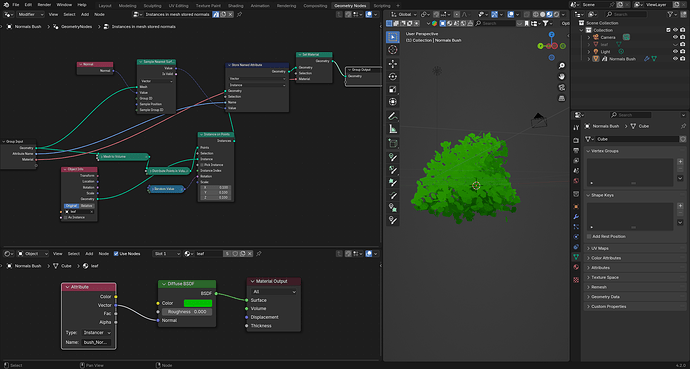Viewport: 690px width, 369px height.
Task: Toggle Use Nodes checkbox in shader editor
Action: point(116,253)
